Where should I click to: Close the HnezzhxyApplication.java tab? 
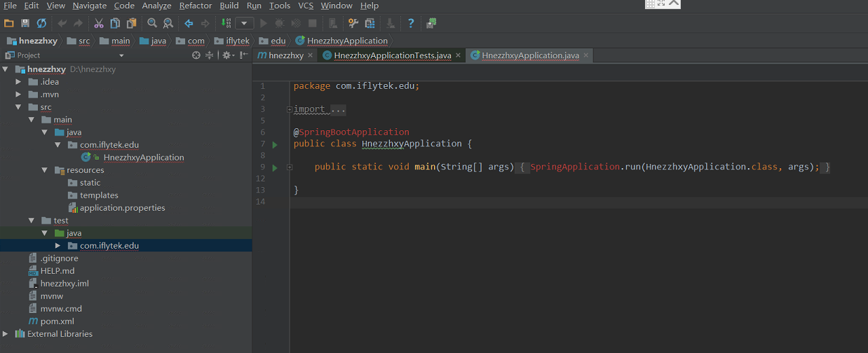[586, 55]
